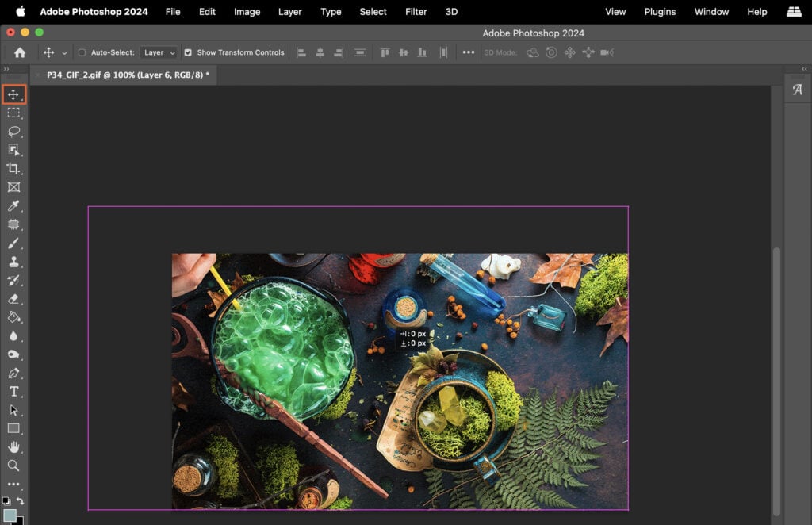
Task: Select the Brush tool
Action: pyautogui.click(x=13, y=243)
